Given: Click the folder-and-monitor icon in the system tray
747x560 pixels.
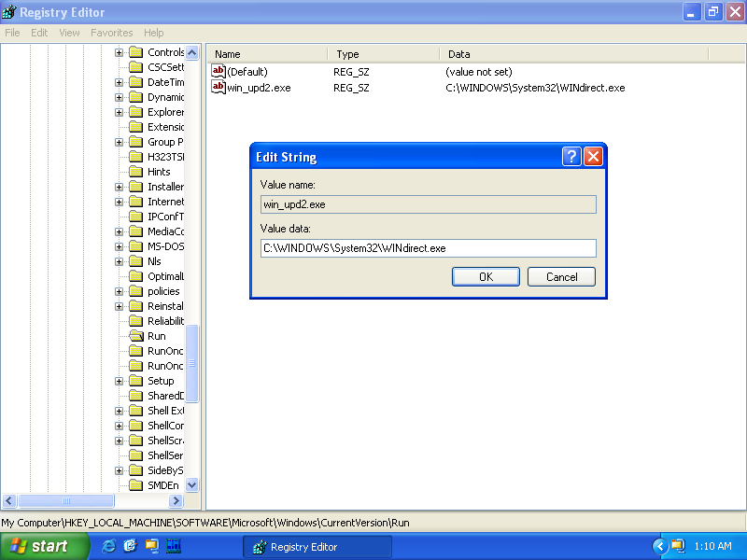Looking at the screenshot, I should pos(678,546).
